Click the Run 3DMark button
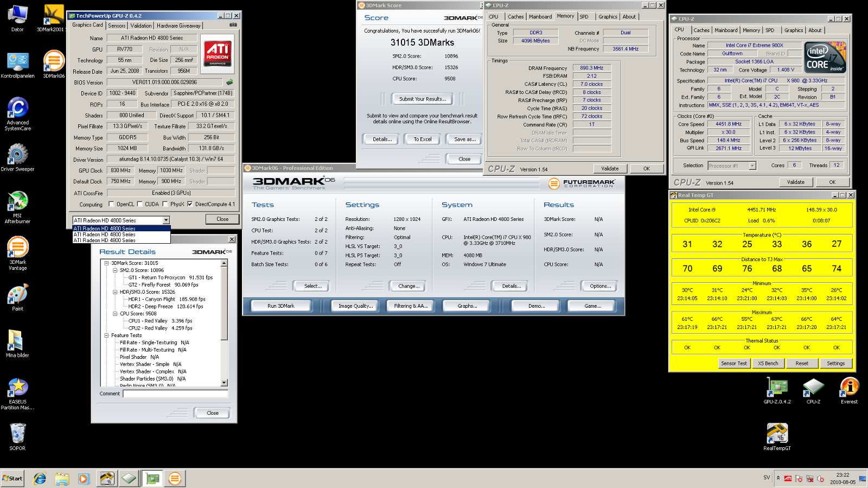Screen dimensions: 868x488 (281, 306)
